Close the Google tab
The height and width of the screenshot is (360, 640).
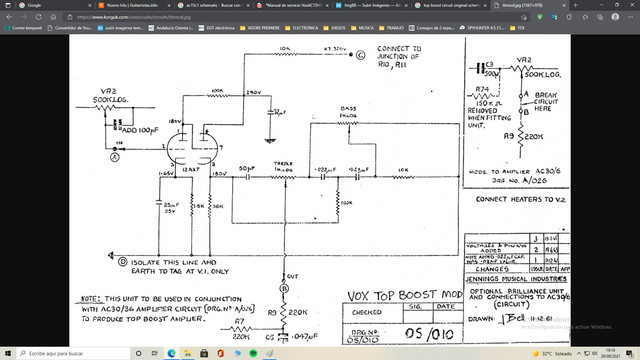coord(90,5)
